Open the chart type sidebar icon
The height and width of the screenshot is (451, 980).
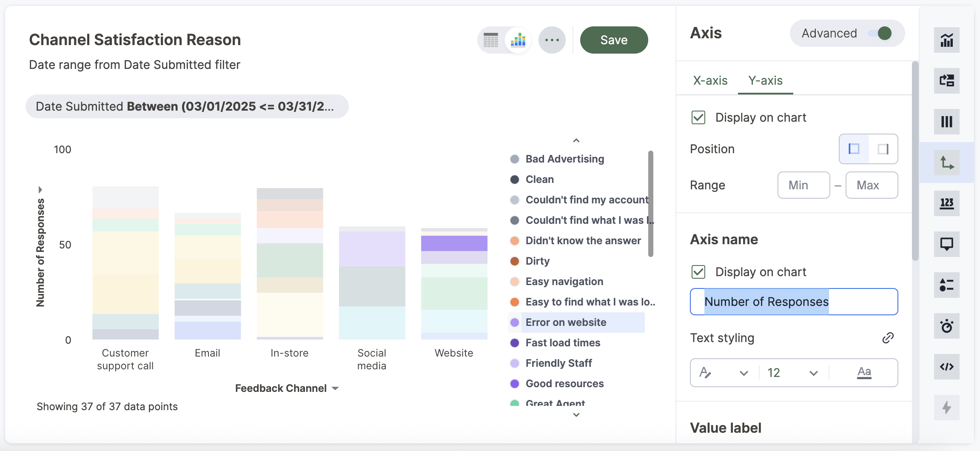(946, 40)
